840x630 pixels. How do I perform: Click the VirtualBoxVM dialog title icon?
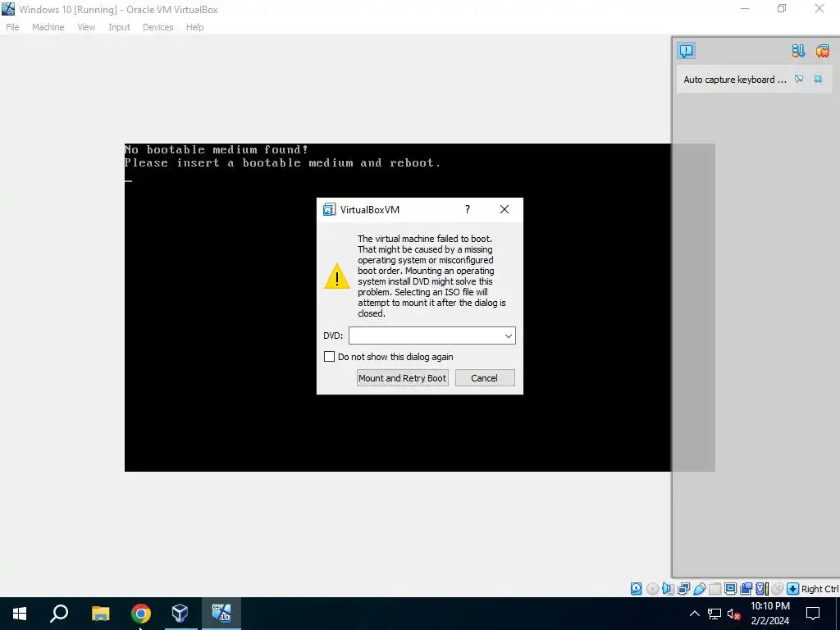pyautogui.click(x=329, y=209)
